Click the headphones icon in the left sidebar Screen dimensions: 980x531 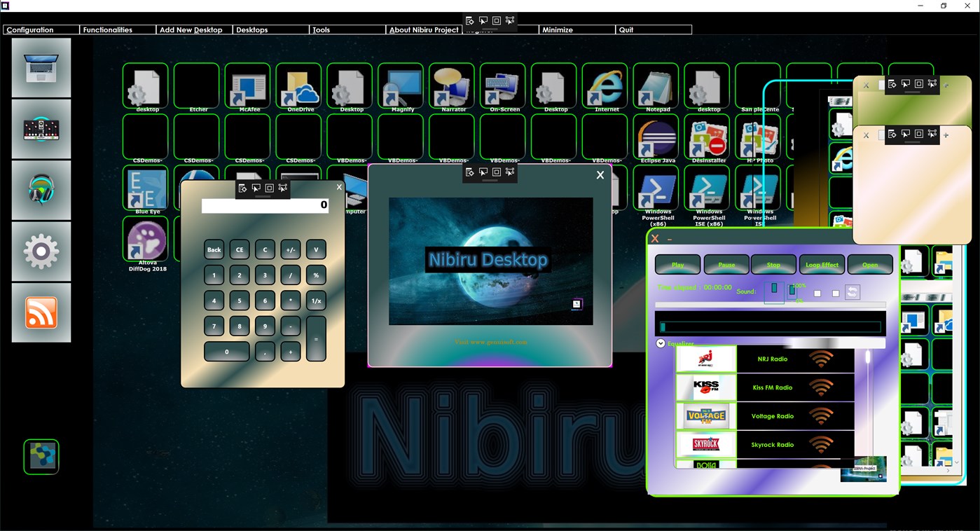pyautogui.click(x=41, y=189)
